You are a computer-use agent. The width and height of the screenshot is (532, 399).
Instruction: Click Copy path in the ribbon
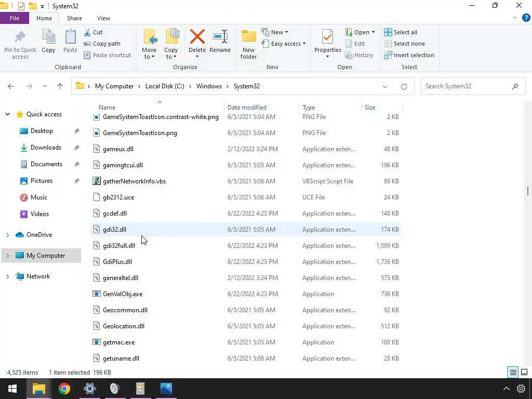tap(102, 44)
